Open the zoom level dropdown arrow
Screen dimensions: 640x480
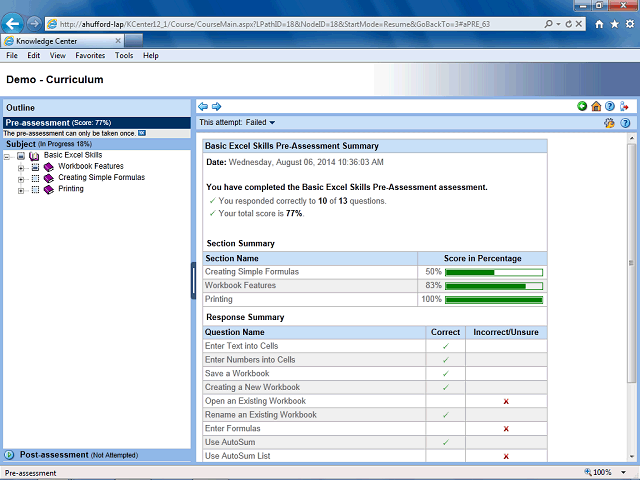pyautogui.click(x=623, y=472)
